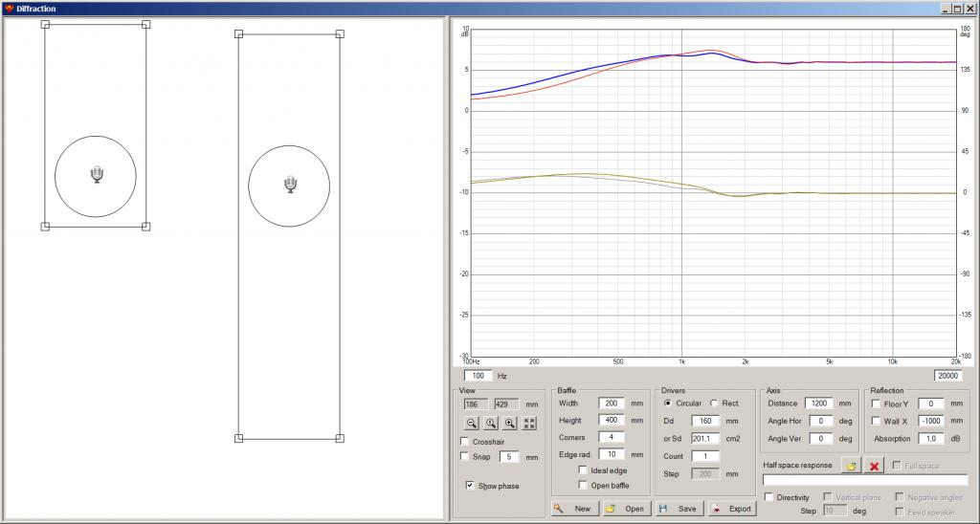Image resolution: width=980 pixels, height=524 pixels.
Task: Click the microphone icon in right baffle
Action: (x=290, y=185)
